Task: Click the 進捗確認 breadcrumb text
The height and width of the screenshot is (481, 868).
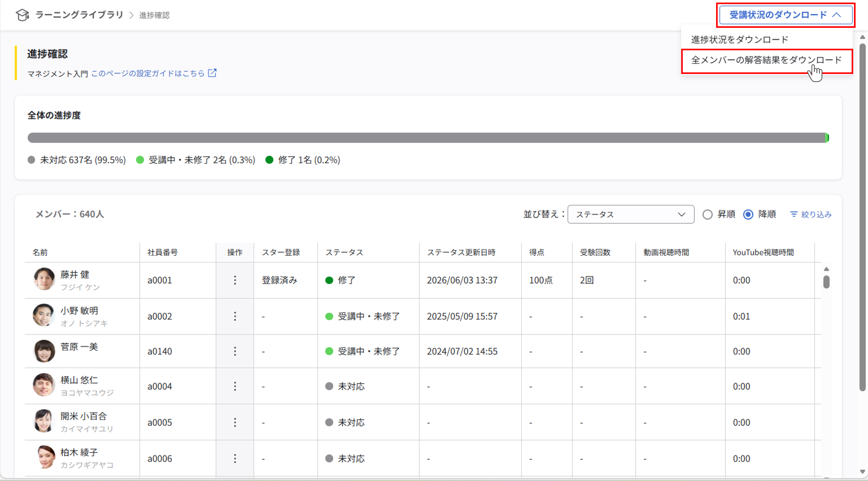Action: 154,15
